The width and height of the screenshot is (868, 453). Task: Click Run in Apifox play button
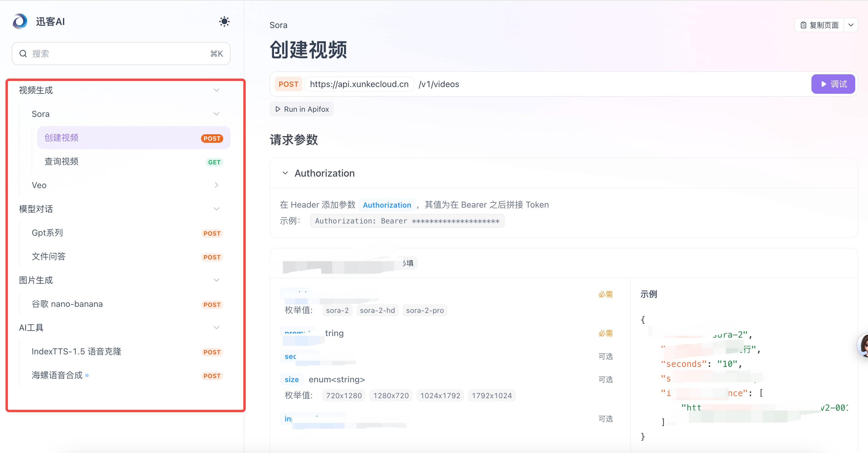302,109
